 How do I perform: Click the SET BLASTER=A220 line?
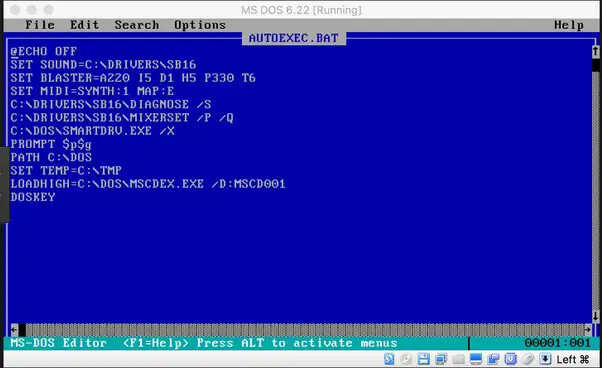(x=133, y=78)
